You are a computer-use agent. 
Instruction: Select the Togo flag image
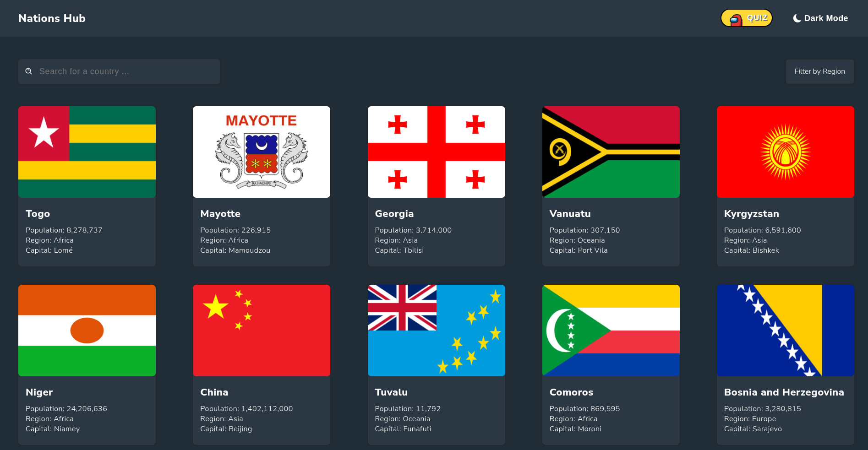pyautogui.click(x=87, y=152)
